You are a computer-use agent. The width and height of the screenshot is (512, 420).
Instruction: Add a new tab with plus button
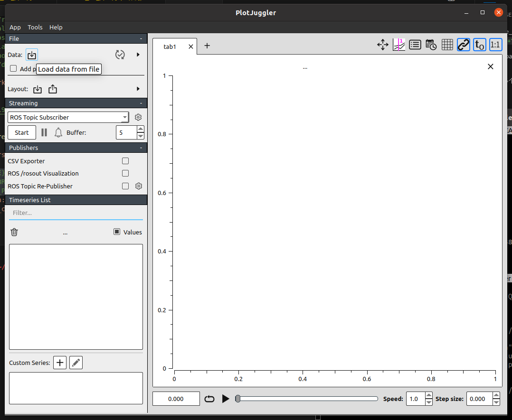click(207, 46)
